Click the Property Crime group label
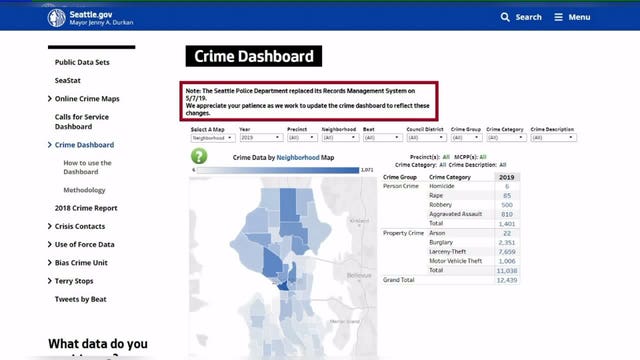 [x=403, y=233]
